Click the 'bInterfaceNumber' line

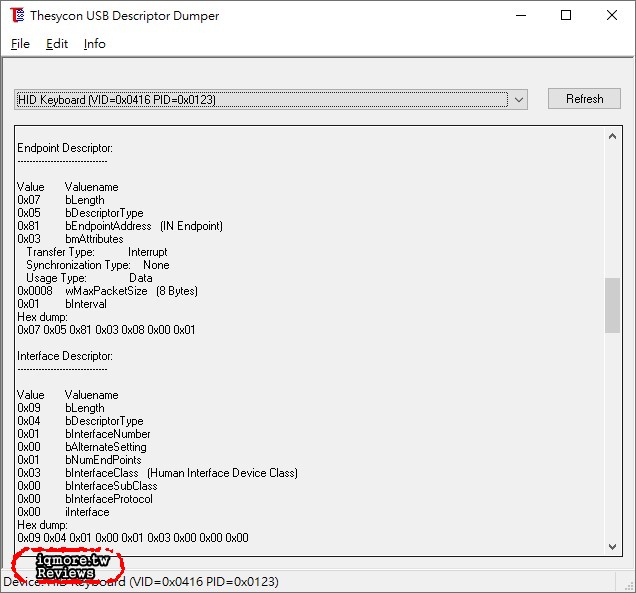pos(84,434)
